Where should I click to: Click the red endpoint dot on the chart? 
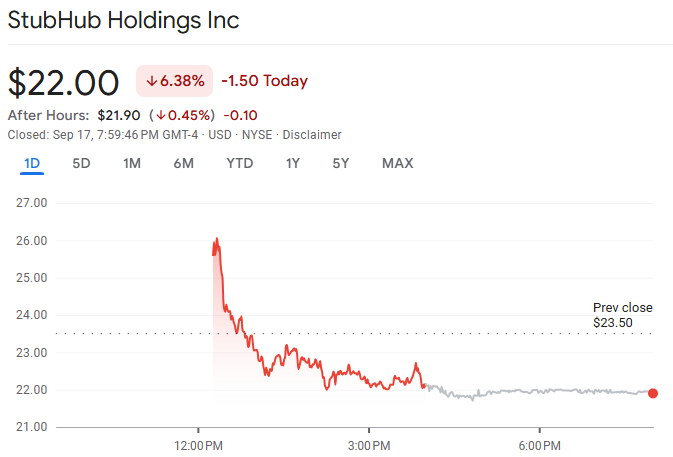click(x=653, y=393)
